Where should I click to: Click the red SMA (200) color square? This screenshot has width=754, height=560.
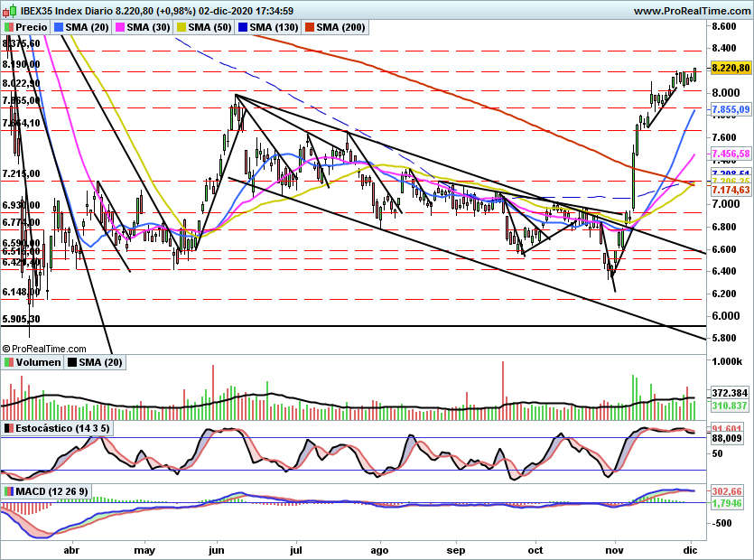pyautogui.click(x=310, y=27)
